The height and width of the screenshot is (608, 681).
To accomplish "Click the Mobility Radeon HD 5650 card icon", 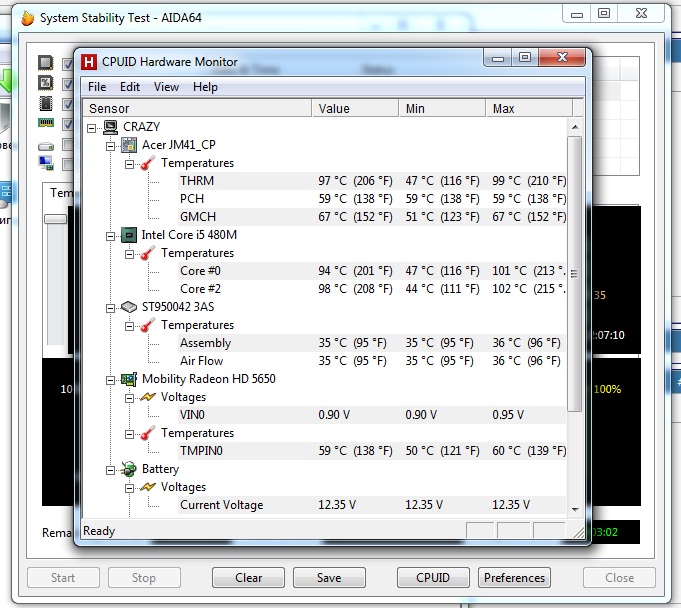I will point(129,379).
